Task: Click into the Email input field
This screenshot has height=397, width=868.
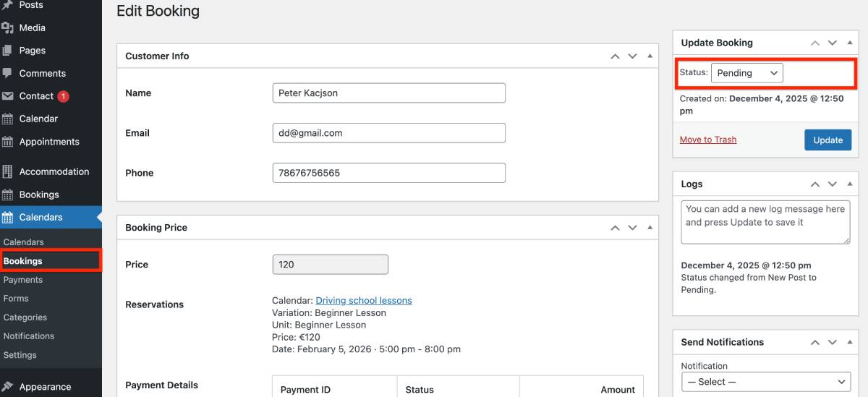Action: [x=388, y=133]
